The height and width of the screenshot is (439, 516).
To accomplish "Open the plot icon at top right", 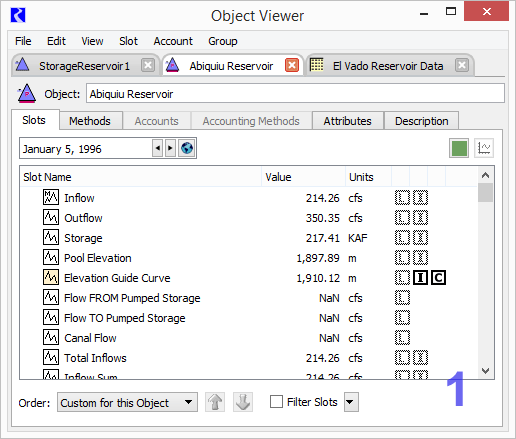I will (x=484, y=148).
